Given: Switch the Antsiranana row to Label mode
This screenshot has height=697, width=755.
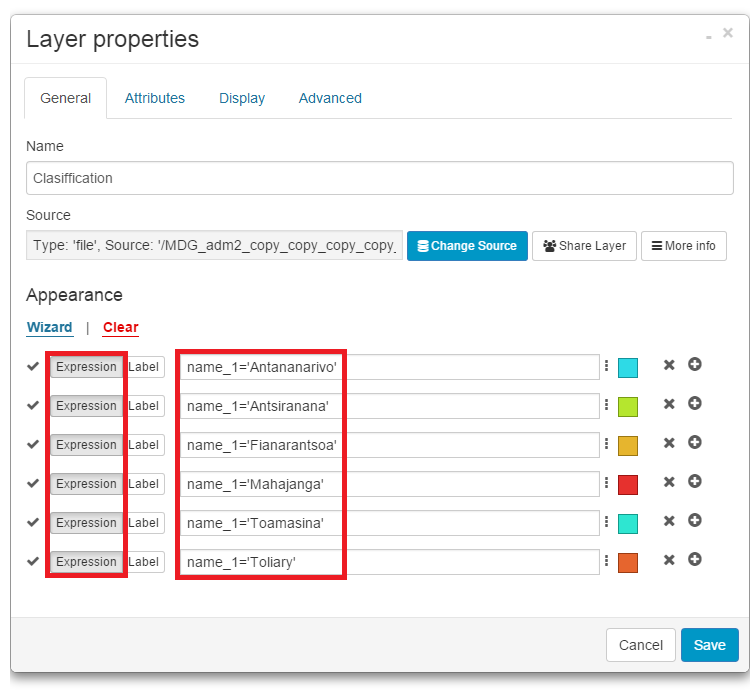Looking at the screenshot, I should pos(144,406).
